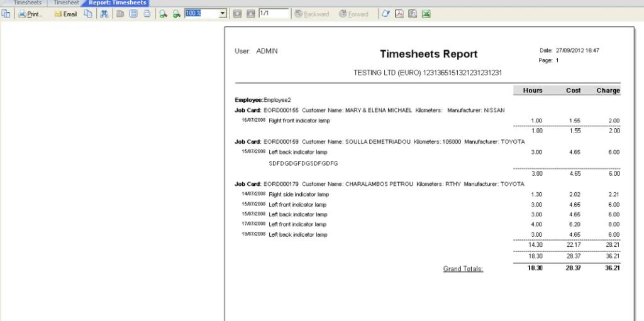Click the eraser-like export icon
This screenshot has width=644, height=321.
coord(386,14)
